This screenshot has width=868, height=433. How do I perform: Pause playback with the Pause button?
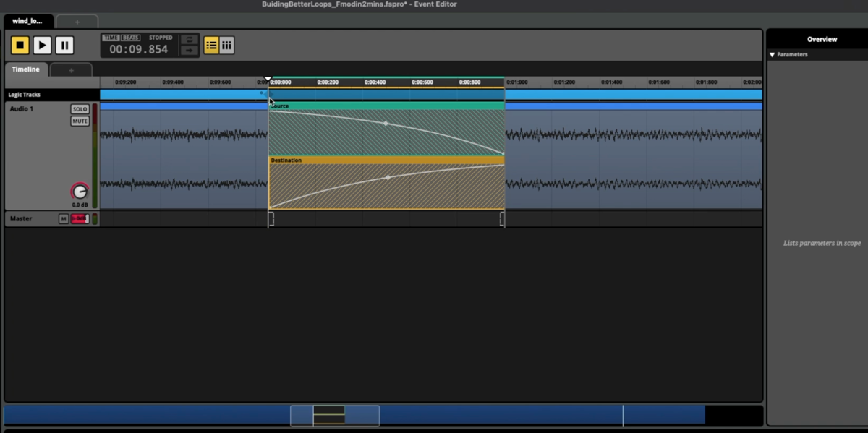64,46
